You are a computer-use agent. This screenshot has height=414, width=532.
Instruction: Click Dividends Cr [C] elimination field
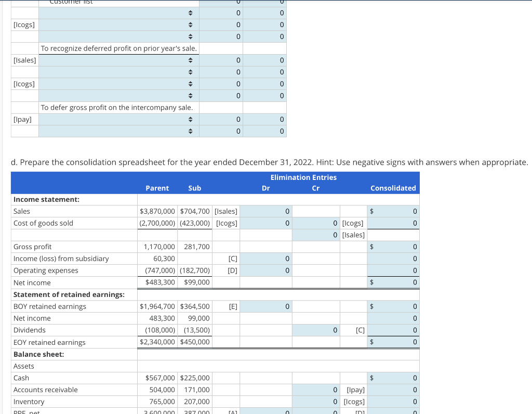[316, 330]
